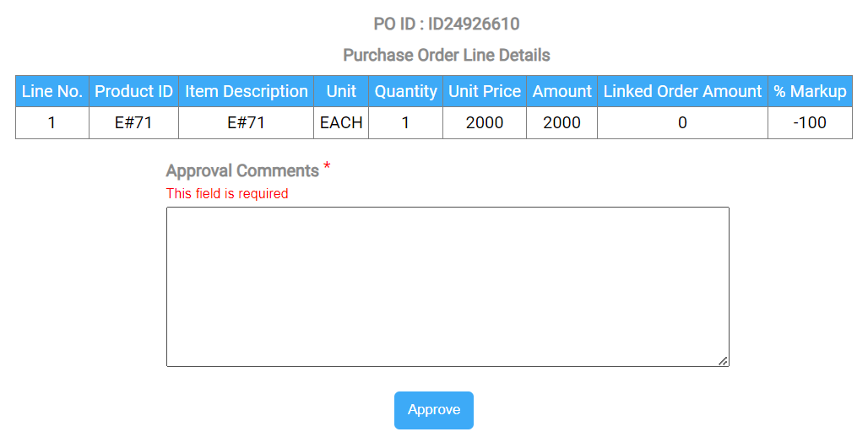Select the Unit column header

tap(341, 92)
